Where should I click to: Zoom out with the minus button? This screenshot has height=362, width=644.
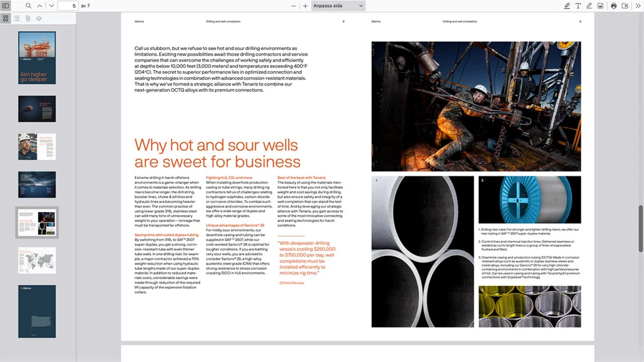294,6
